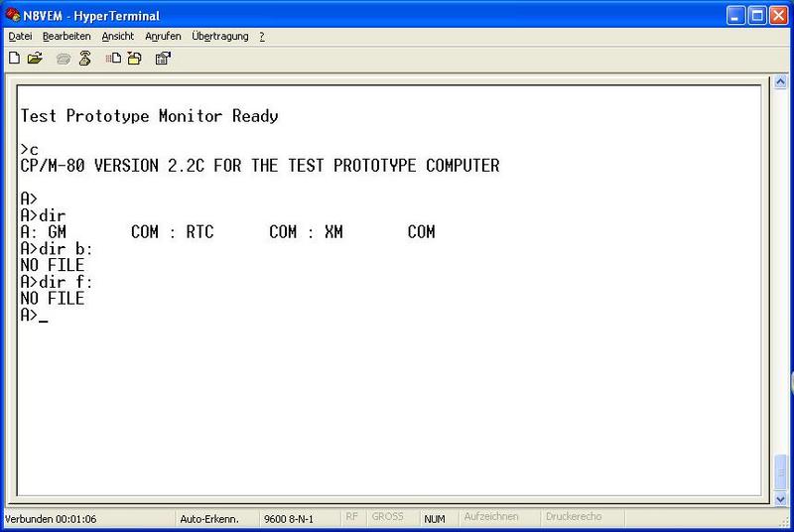Open Properties via the toolbar icon

point(163,59)
